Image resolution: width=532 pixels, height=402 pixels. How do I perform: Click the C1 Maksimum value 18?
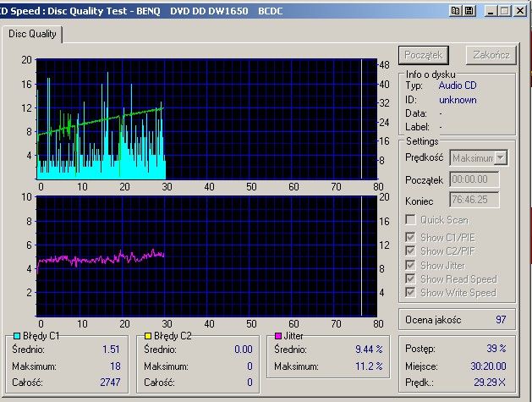click(115, 366)
